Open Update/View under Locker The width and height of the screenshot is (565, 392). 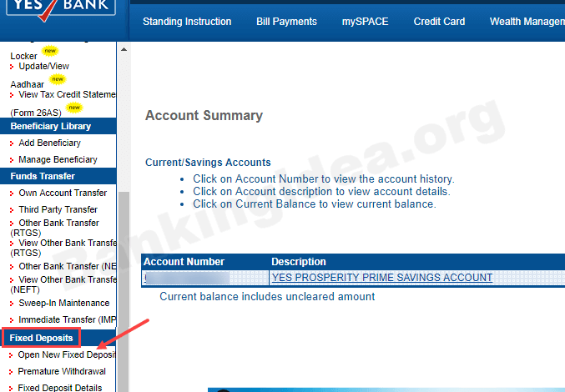43,66
